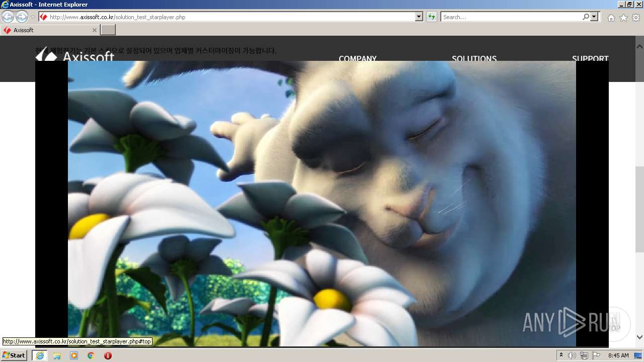Screen dimensions: 644x362
Task: Click the network tray icon
Action: (x=584, y=355)
